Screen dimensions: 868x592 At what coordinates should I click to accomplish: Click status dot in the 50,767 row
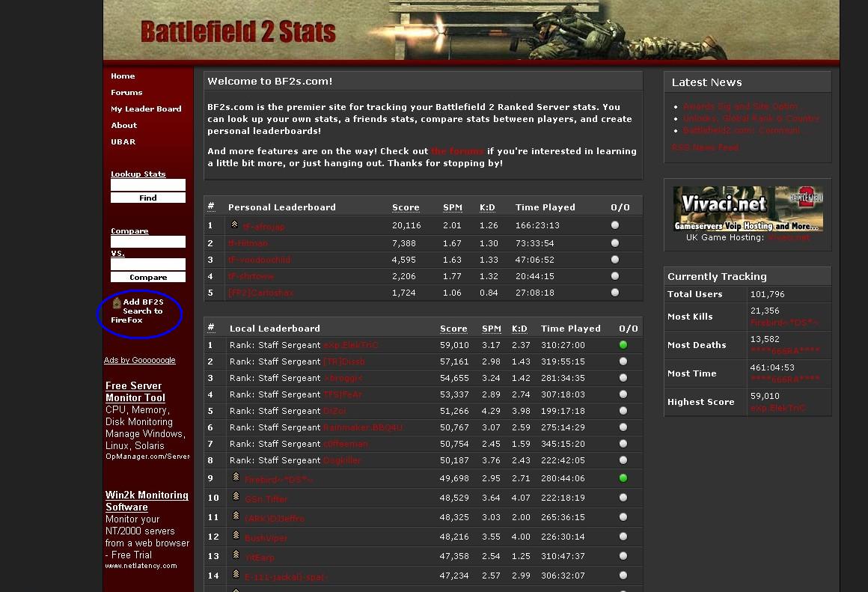[623, 427]
